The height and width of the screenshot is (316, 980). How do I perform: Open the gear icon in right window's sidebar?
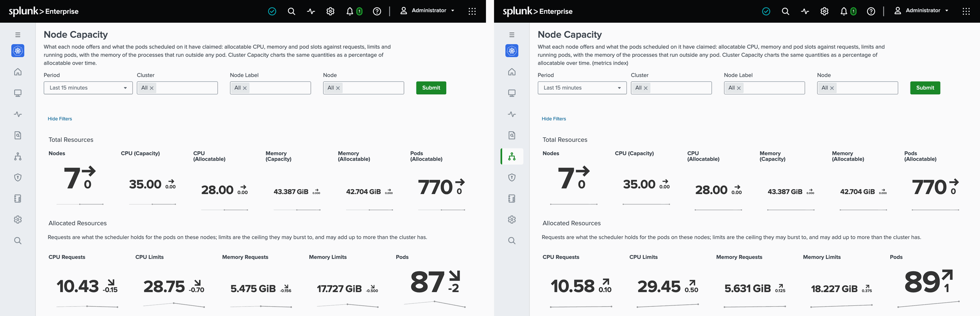point(512,220)
